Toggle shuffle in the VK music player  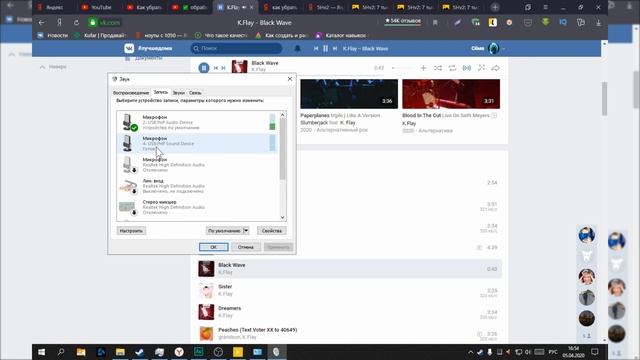(x=438, y=68)
